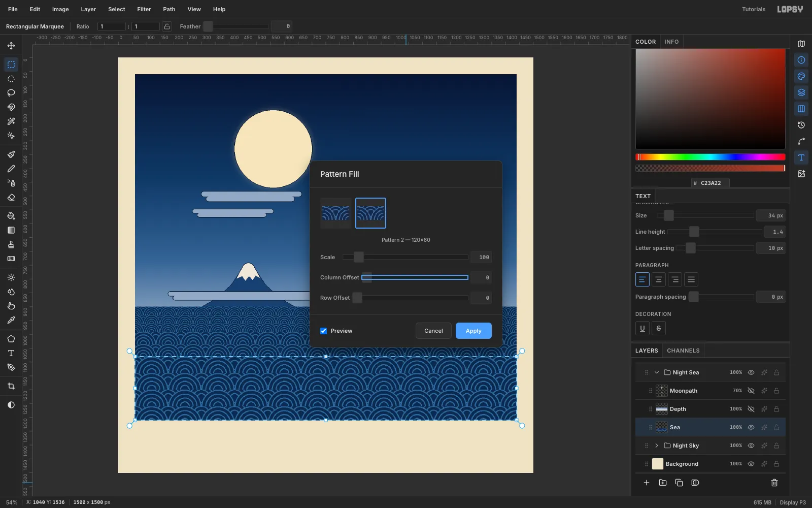Image resolution: width=812 pixels, height=508 pixels.
Task: Select the Crop tool
Action: click(x=11, y=386)
